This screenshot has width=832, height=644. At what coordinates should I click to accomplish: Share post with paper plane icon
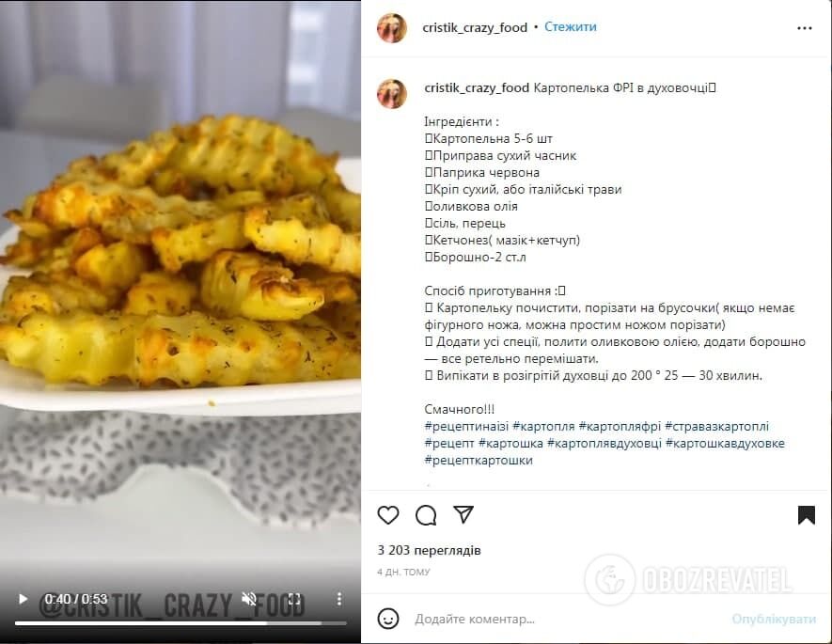click(463, 514)
